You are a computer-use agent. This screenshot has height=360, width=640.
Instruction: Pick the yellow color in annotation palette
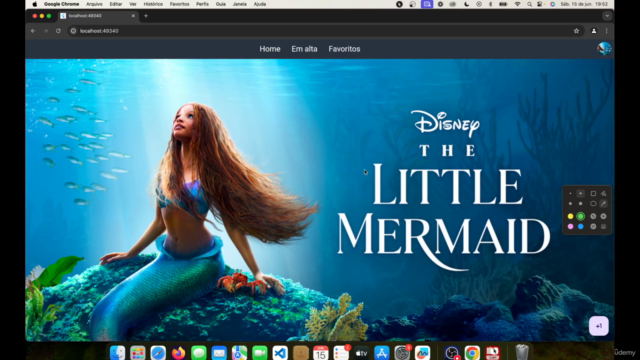pos(570,216)
